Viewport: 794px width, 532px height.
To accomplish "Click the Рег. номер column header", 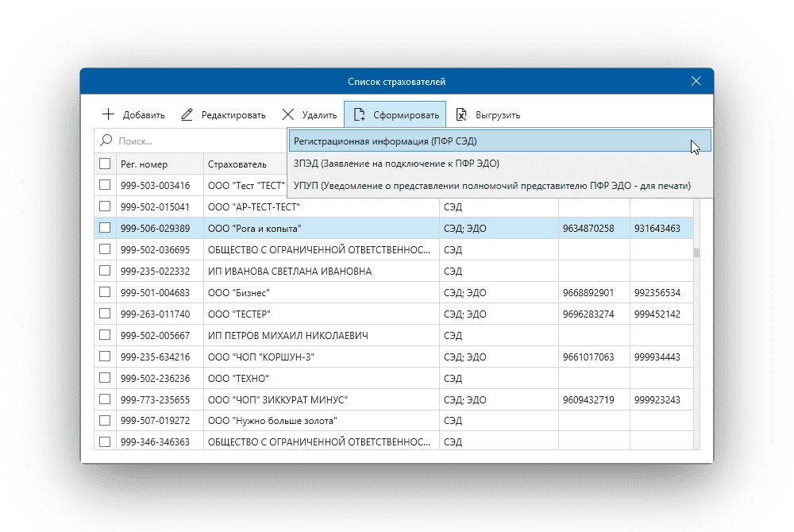I will [x=160, y=164].
